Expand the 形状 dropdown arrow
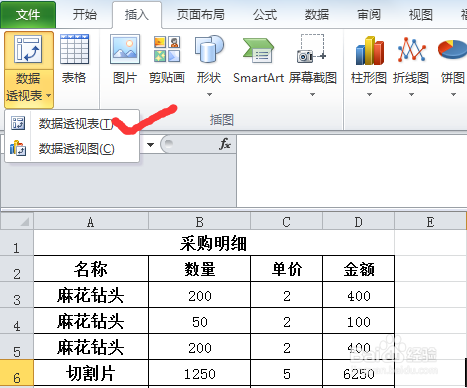Image resolution: width=467 pixels, height=388 pixels. [x=209, y=95]
